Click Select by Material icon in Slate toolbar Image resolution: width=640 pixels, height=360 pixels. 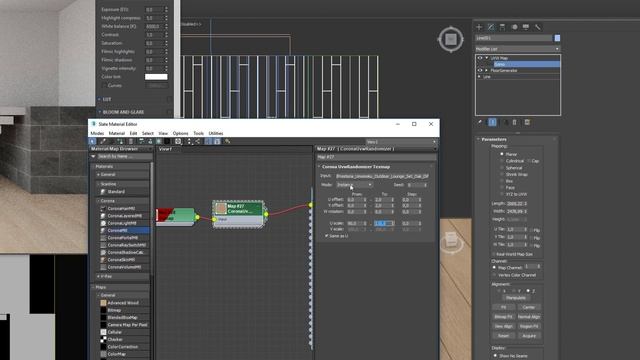pyautogui.click(x=227, y=141)
